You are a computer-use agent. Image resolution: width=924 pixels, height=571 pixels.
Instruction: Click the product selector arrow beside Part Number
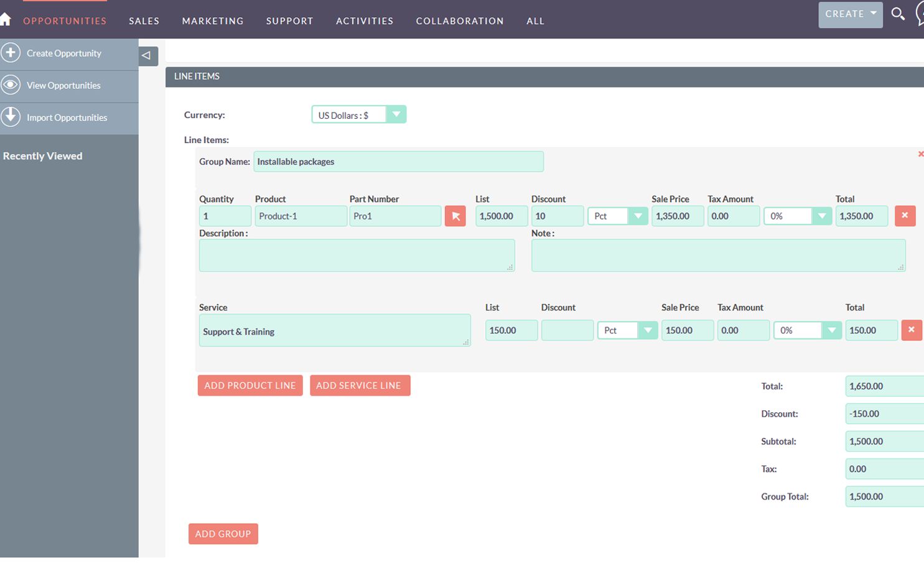click(x=455, y=216)
